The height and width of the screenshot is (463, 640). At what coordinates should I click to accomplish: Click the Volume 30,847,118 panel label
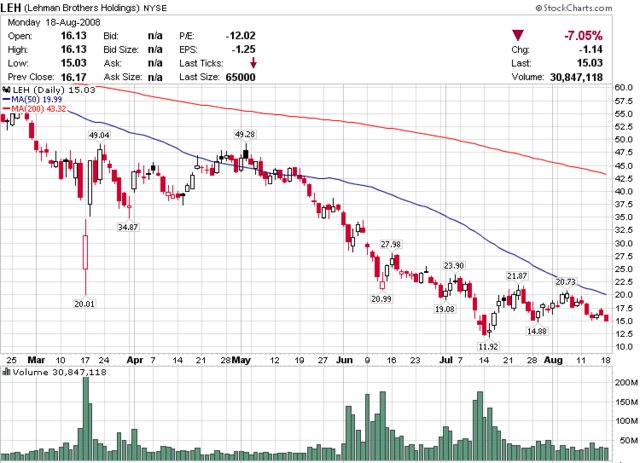(60, 372)
